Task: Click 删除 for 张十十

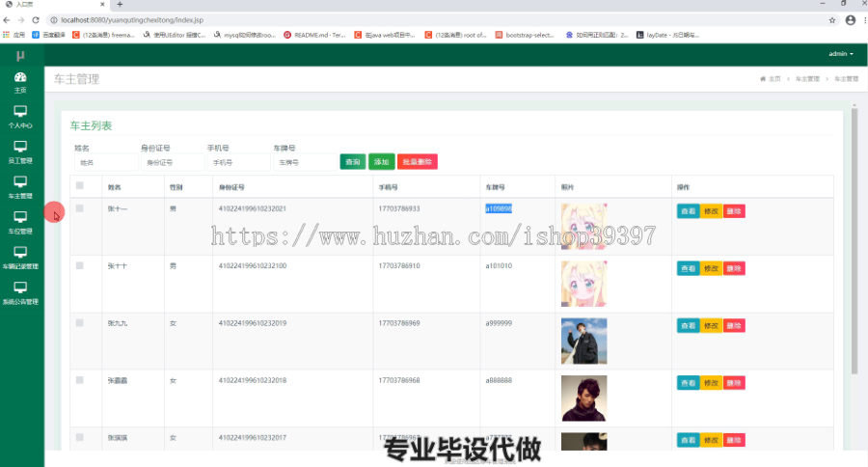Action: click(x=734, y=268)
